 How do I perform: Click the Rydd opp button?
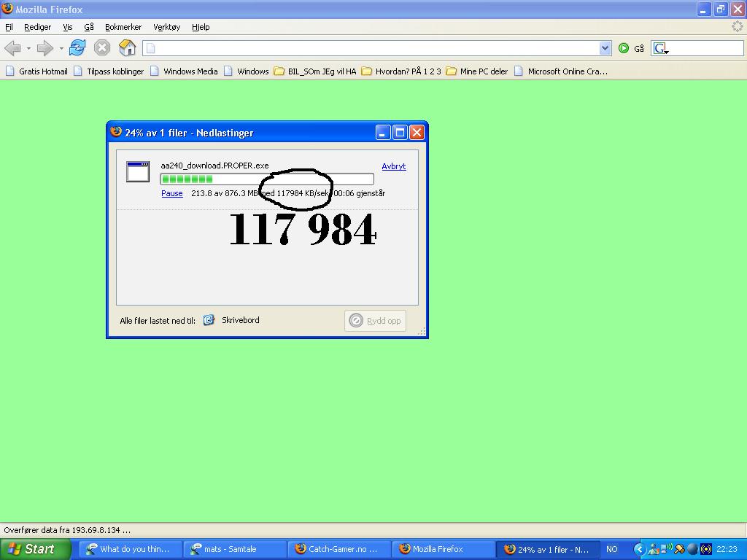tap(376, 321)
